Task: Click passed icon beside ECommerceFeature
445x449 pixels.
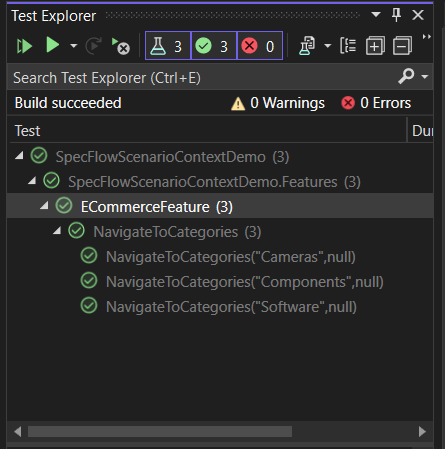Action: 64,205
